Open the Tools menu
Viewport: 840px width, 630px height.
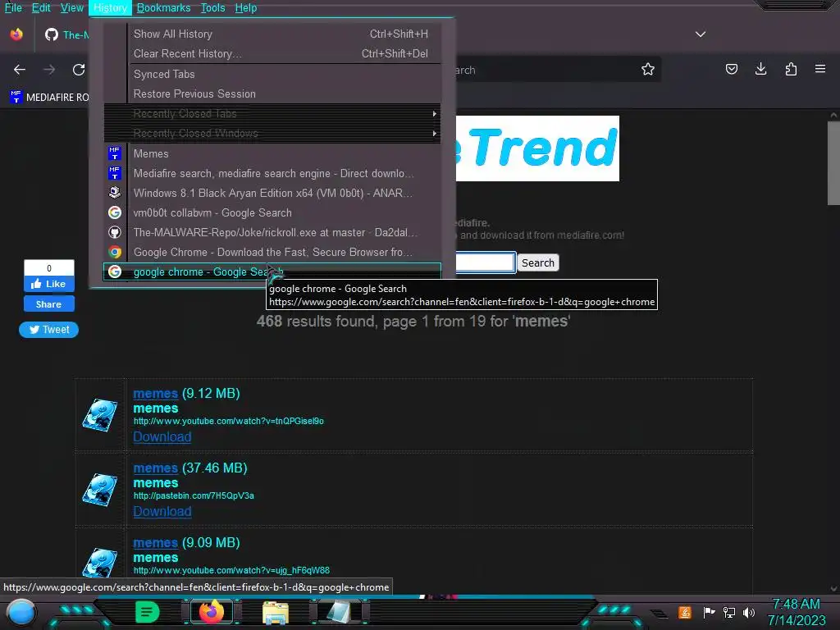[212, 8]
